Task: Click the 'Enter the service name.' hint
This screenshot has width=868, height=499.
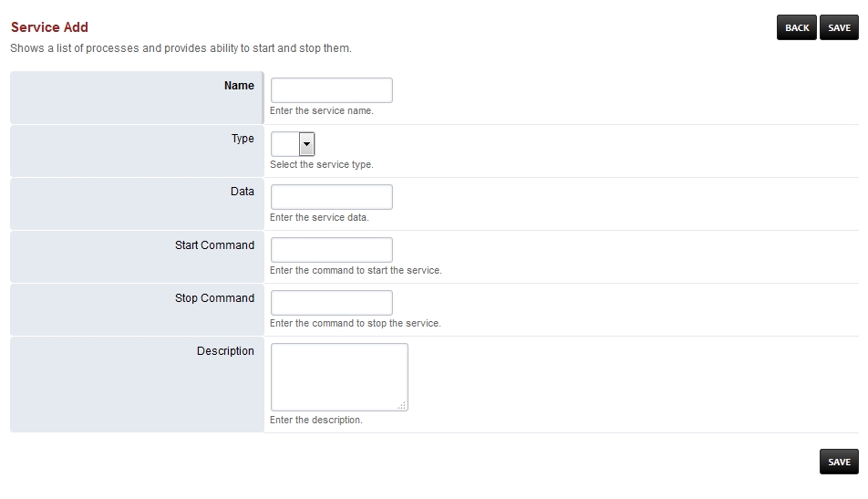Action: [322, 111]
